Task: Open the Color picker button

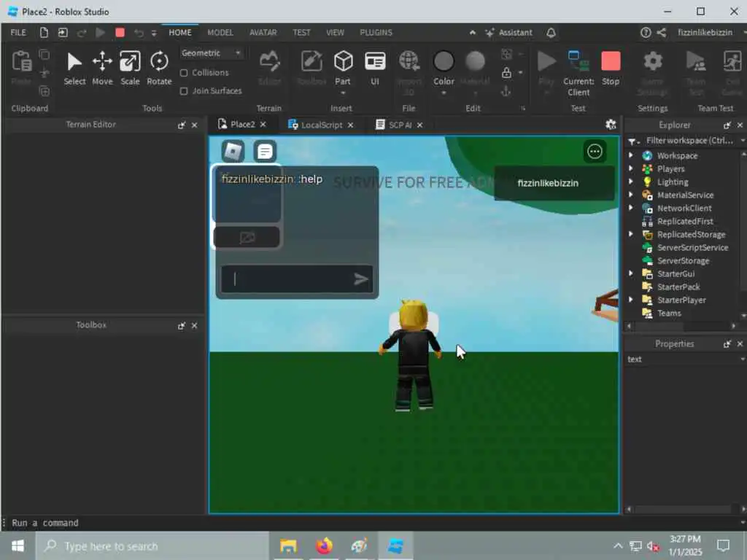Action: click(x=444, y=69)
